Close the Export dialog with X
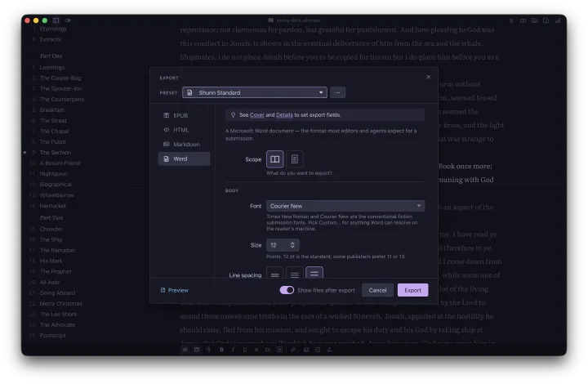Viewport: 588px width, 384px height. (428, 77)
